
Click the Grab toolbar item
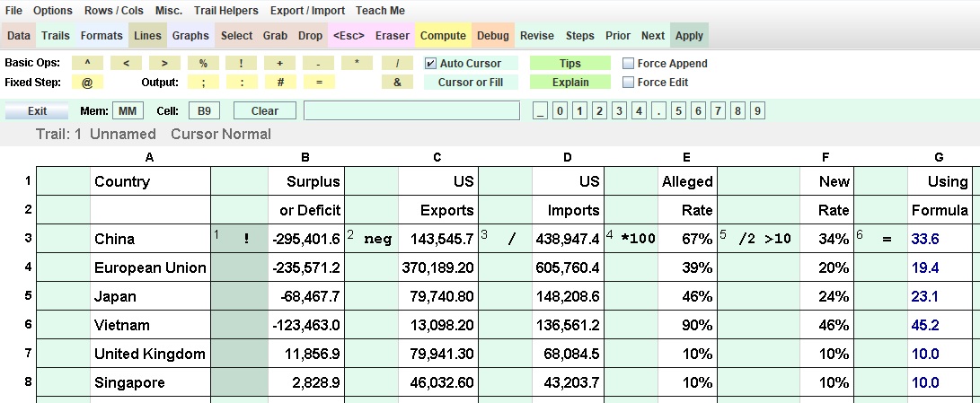(275, 36)
